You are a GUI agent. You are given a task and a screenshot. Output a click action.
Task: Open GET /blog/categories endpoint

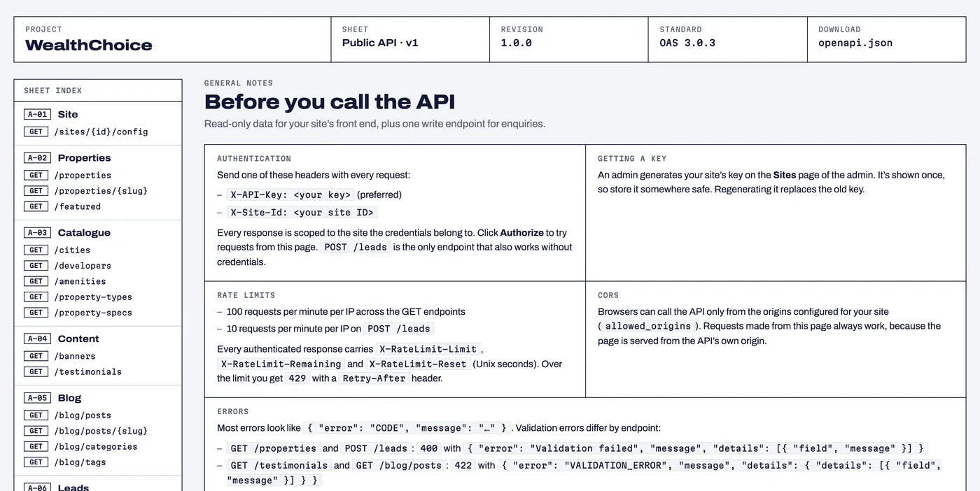pos(80,446)
